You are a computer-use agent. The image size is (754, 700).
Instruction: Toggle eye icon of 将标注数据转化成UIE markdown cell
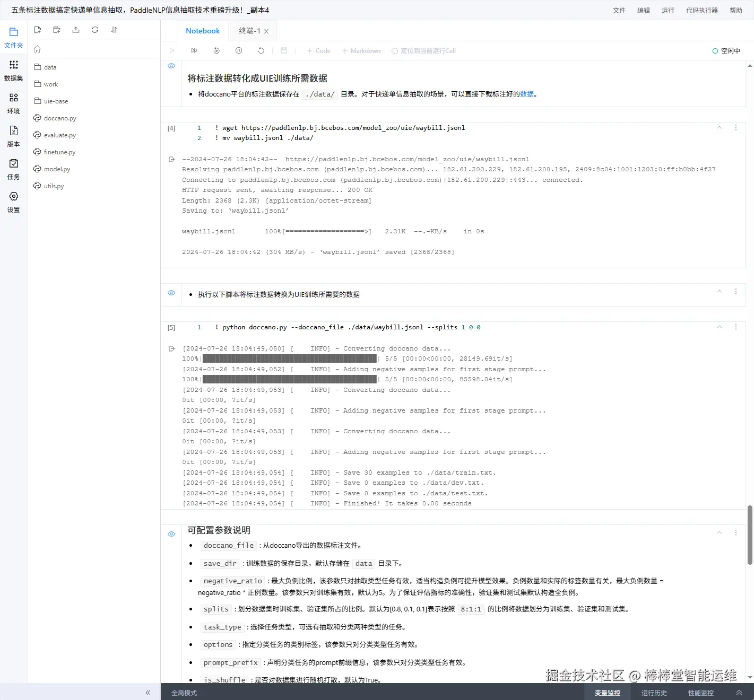(171, 66)
